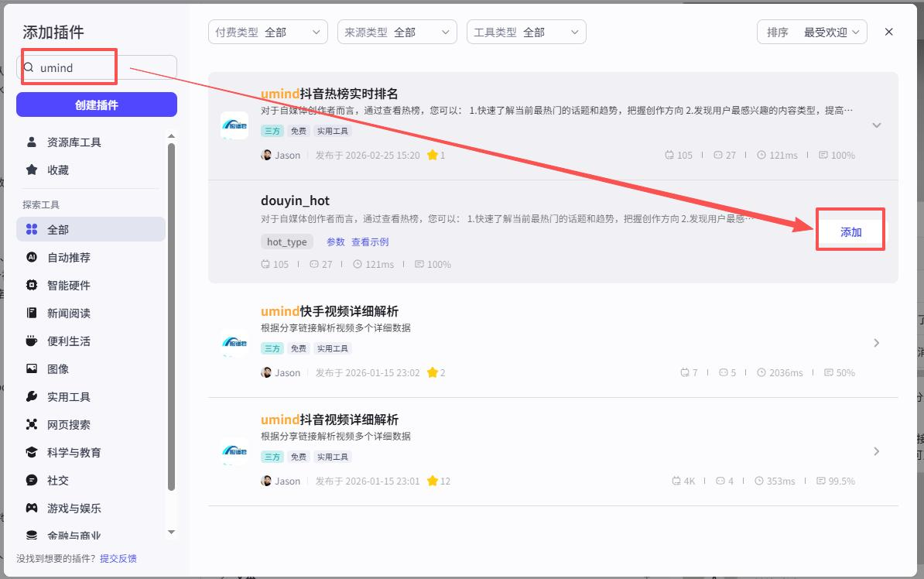
Task: Click the Jason avatar on 抖音热榜实时排名 card
Action: coord(266,155)
